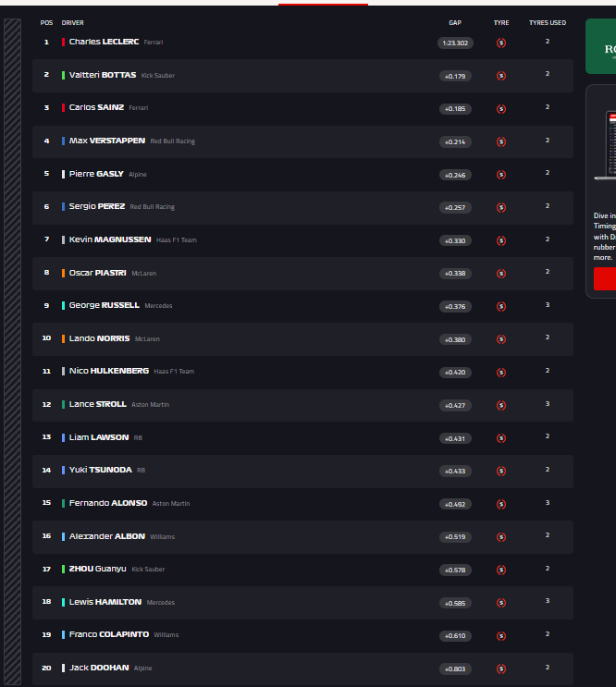Click Pierre Gasly's +0.246 gap pill
This screenshot has width=616, height=687.
click(x=455, y=175)
